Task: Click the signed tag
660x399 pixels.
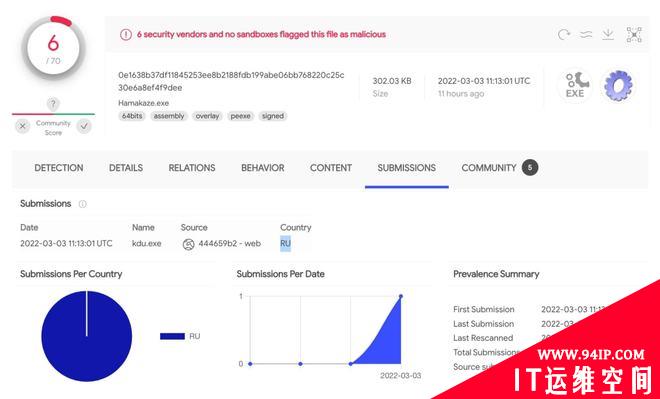Action: (273, 116)
